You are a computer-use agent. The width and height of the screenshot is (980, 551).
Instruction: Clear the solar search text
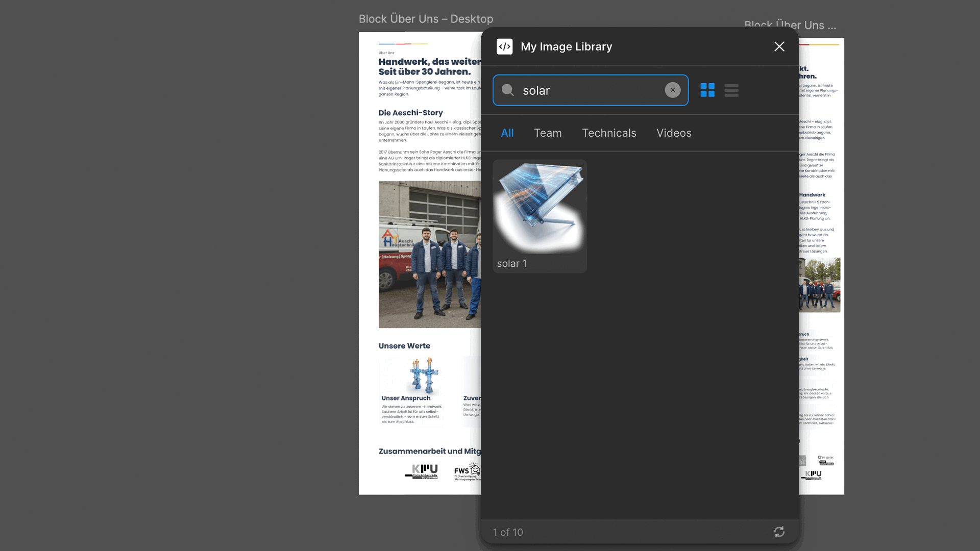672,90
